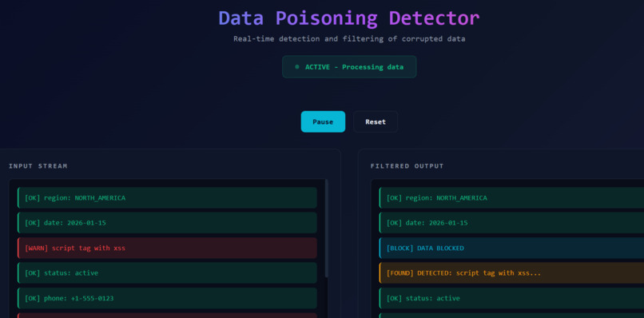The image size is (644, 318).
Task: Click the green status dot indicator
Action: coord(297,67)
